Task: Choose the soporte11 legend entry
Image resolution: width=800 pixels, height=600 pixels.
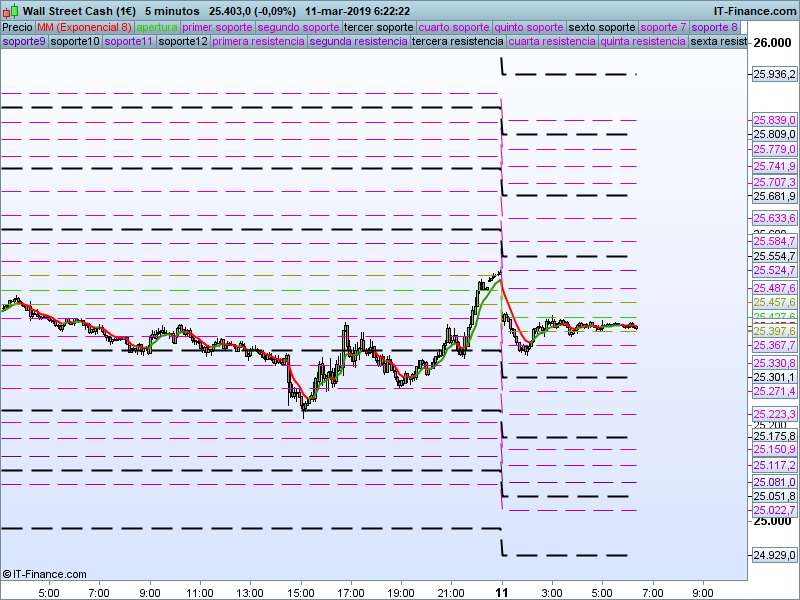Action: (x=129, y=41)
